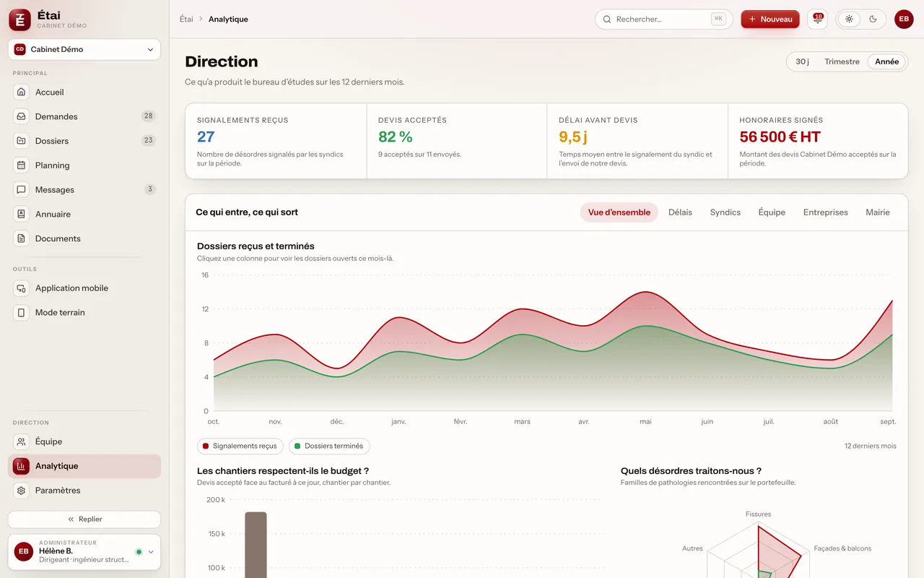
Task: Open the Annuaire contacts icon
Action: click(21, 214)
